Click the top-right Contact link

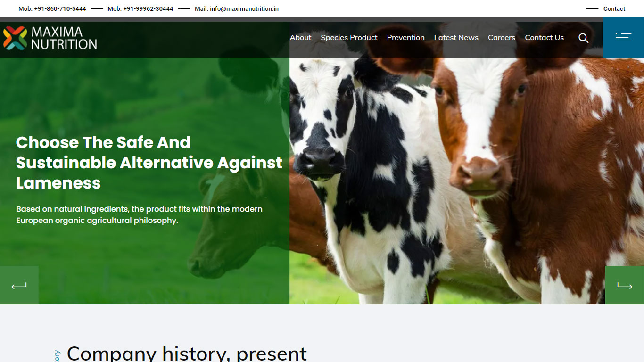[614, 8]
